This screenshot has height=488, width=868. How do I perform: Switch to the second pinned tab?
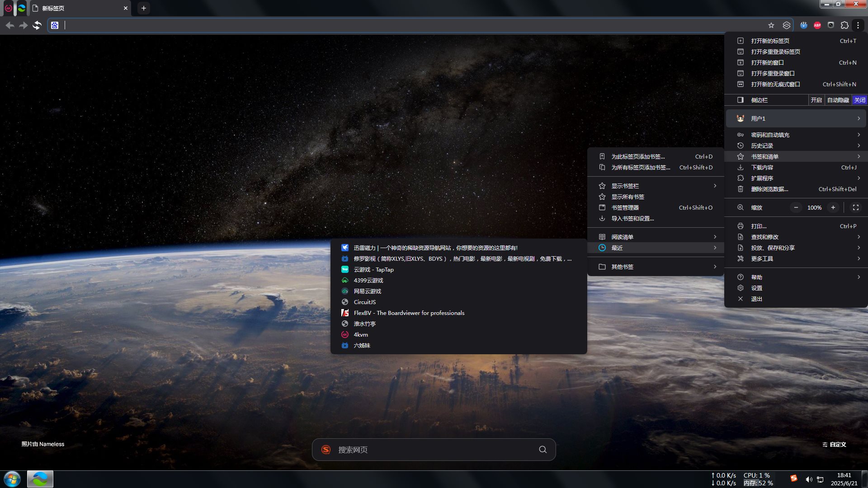pos(21,8)
